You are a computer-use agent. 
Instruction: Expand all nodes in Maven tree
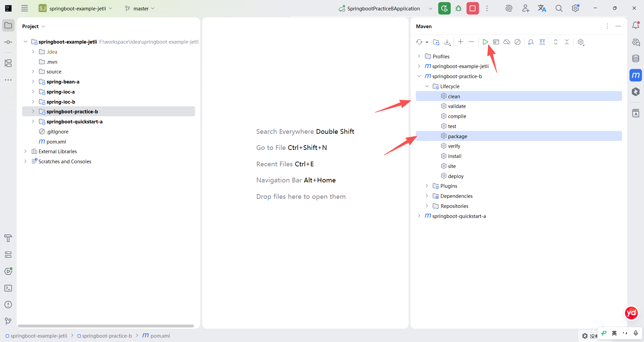pyautogui.click(x=556, y=42)
